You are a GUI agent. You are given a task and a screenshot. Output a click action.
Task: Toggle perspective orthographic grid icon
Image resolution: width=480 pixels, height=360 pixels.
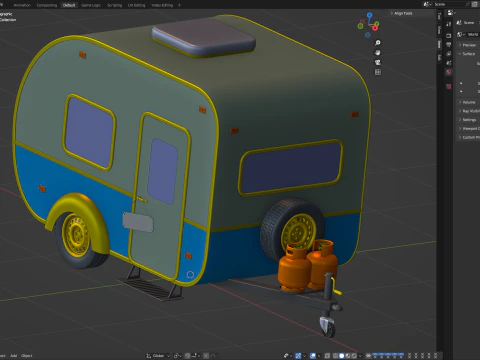pos(378,72)
